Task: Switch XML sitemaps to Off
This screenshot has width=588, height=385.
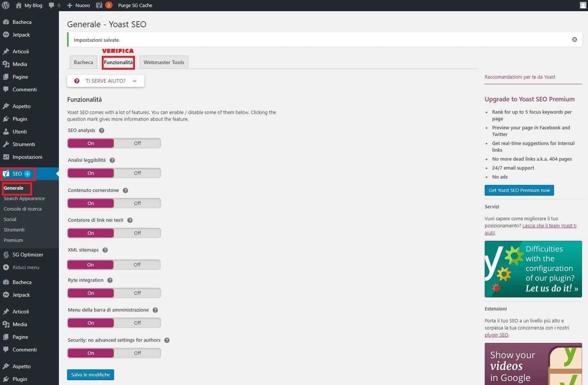Action: tap(137, 265)
